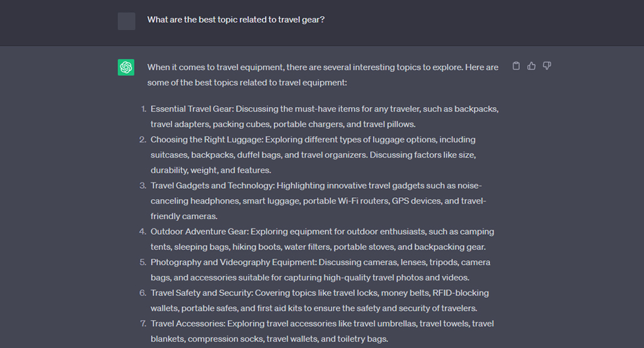Click the user question about travel gear
This screenshot has height=348, width=644.
(x=236, y=19)
